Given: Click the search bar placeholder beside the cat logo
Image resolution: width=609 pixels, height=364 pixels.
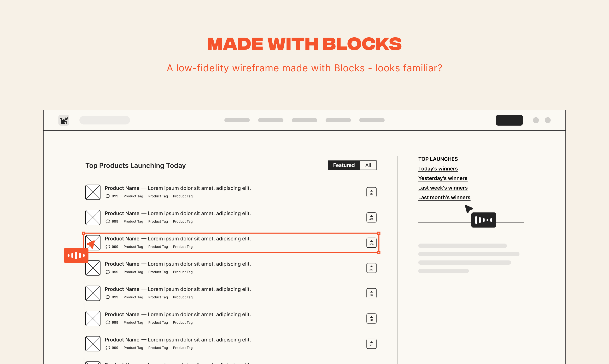Looking at the screenshot, I should tap(105, 120).
